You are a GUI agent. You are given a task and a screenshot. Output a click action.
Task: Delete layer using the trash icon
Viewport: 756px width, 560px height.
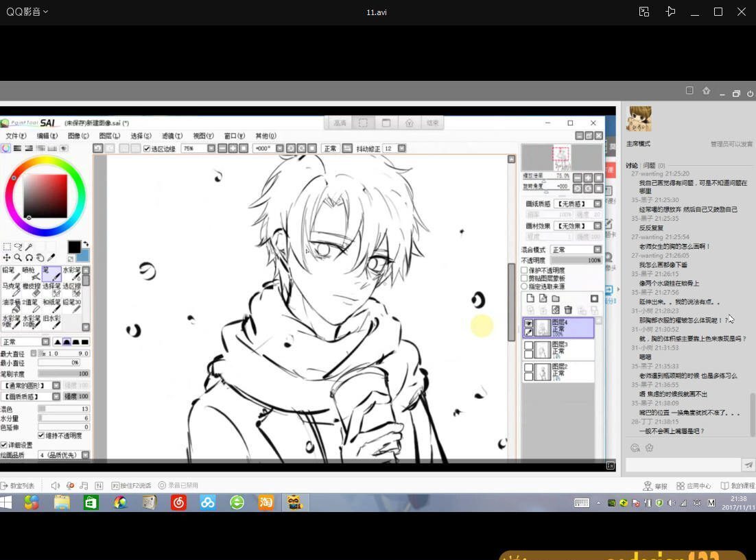[x=568, y=311]
